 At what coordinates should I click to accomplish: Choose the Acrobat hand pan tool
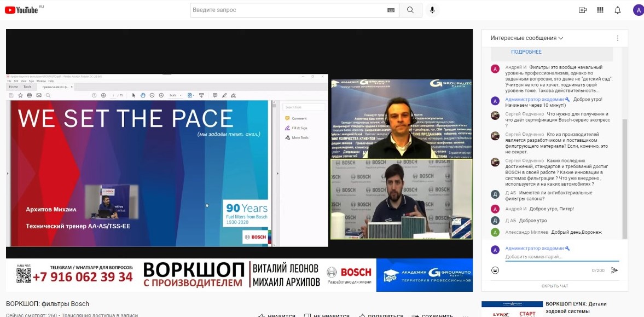142,95
